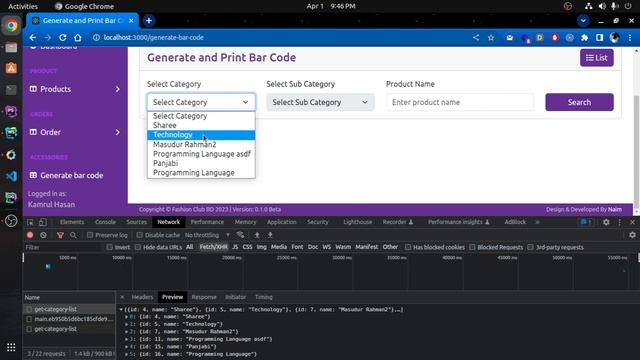Toggle Invert filter checkbox
The image size is (640, 360).
pos(109,247)
